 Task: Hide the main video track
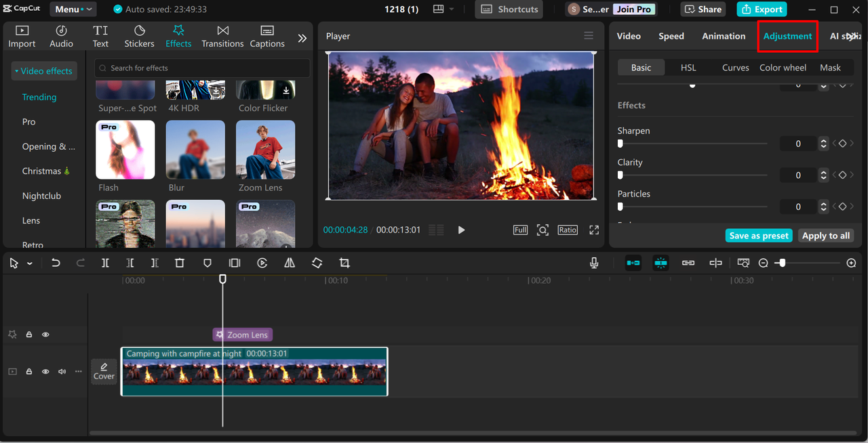click(x=45, y=372)
